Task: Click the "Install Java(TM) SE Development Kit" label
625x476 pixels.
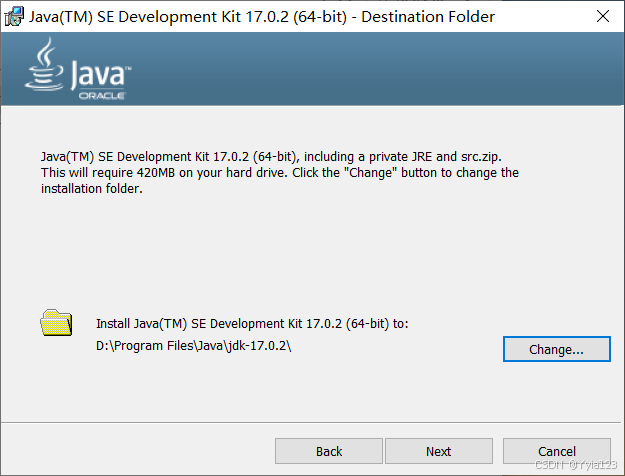Action: pyautogui.click(x=252, y=323)
